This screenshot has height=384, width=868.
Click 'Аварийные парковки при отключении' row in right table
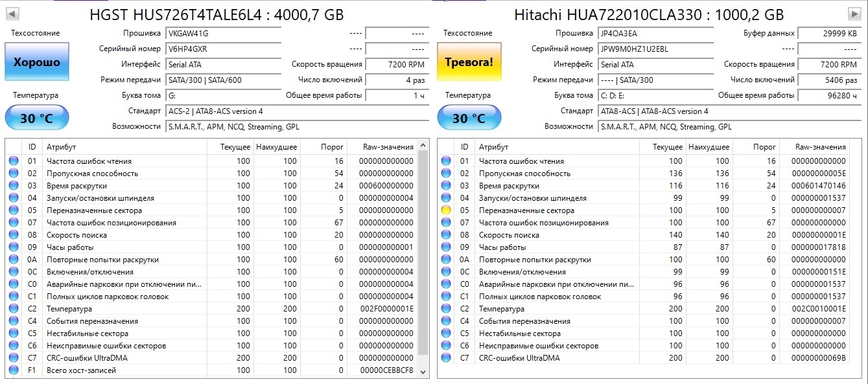tap(644, 284)
